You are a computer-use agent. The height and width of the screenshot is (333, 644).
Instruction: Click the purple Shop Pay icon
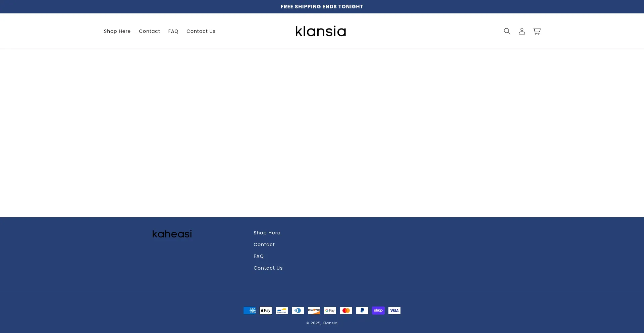pos(378,311)
